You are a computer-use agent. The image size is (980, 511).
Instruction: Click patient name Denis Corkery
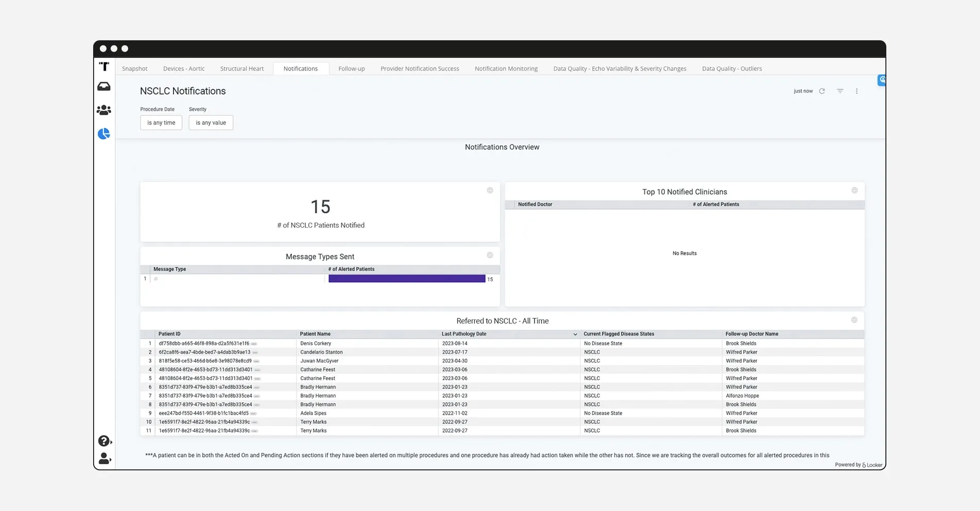(316, 344)
